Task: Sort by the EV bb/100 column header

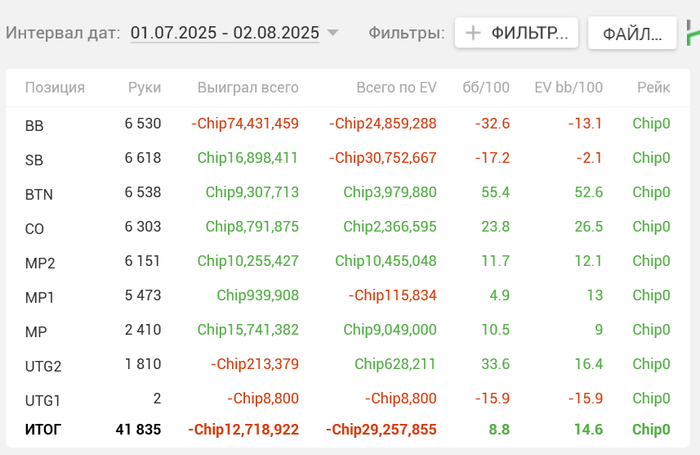Action: click(568, 88)
